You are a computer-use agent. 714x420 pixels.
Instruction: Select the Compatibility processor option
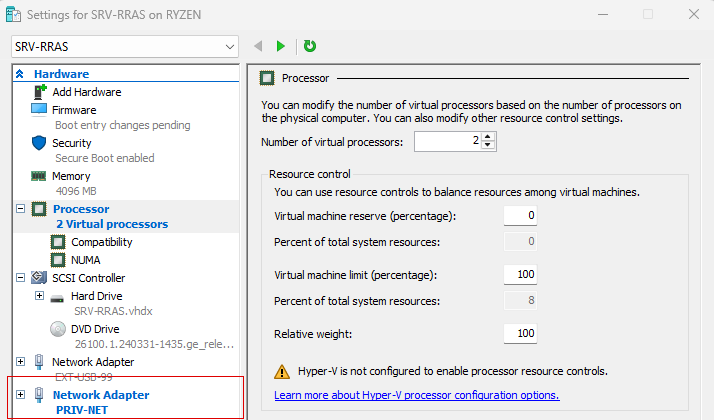(101, 242)
